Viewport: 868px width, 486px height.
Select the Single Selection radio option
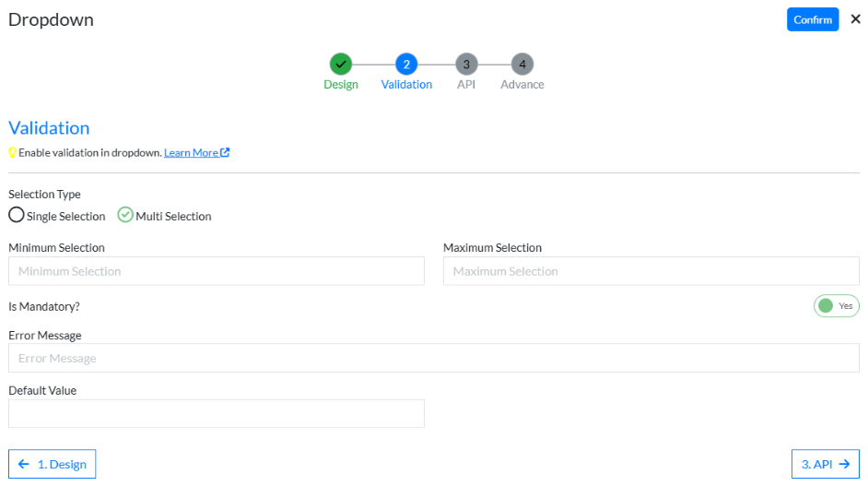pyautogui.click(x=17, y=216)
